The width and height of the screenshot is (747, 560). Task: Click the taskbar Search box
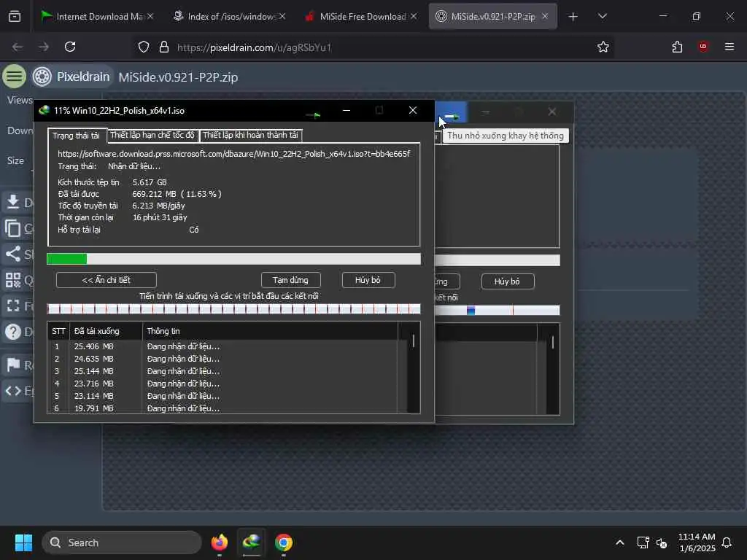(122, 542)
